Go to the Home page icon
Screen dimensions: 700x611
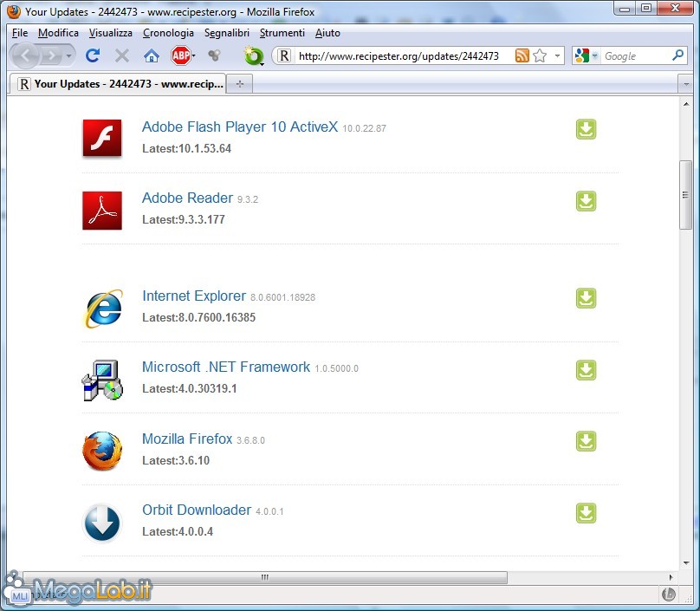[152, 55]
